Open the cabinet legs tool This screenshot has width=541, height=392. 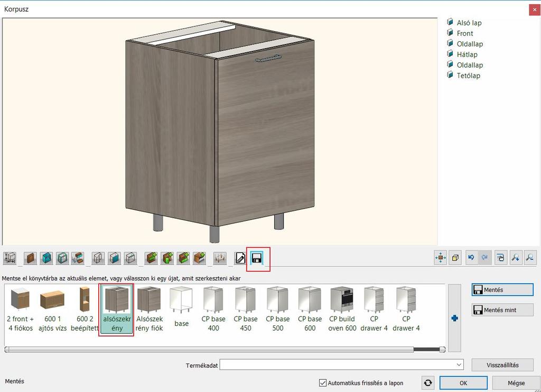coord(220,258)
